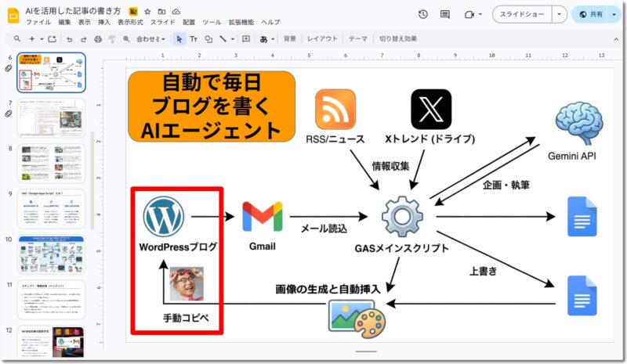Click the undo arrow icon

click(x=70, y=39)
